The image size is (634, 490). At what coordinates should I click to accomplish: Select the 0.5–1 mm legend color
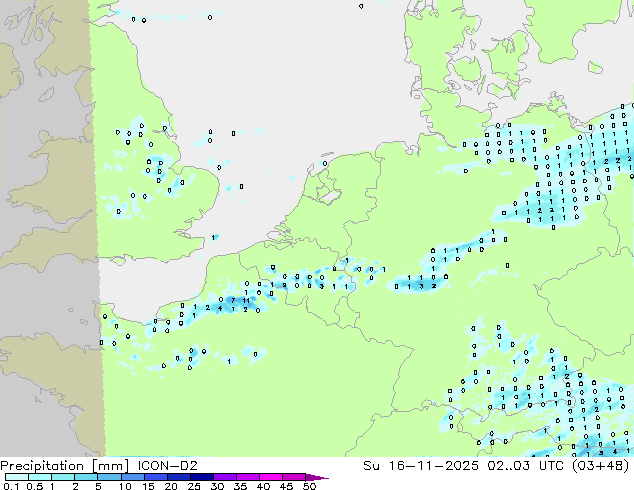tap(40, 477)
